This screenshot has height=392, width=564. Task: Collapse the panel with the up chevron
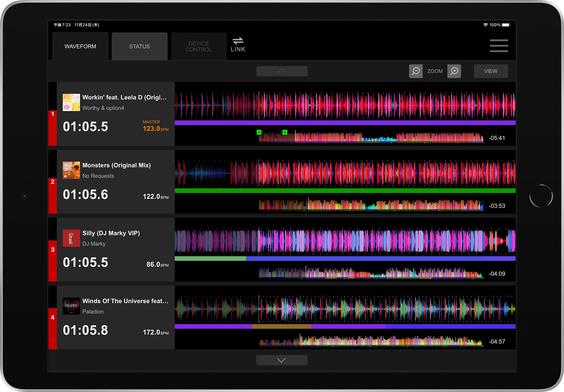pyautogui.click(x=282, y=71)
